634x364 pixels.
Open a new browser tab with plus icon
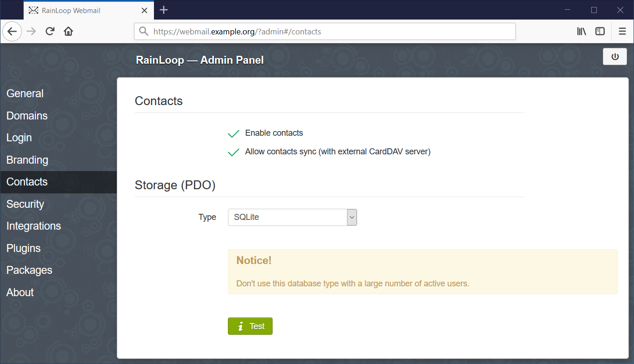[x=163, y=10]
